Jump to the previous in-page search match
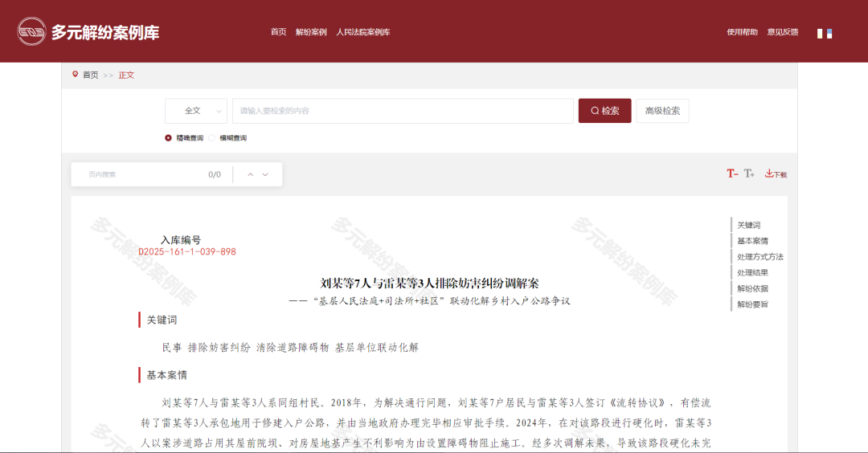The image size is (868, 453). pos(250,174)
